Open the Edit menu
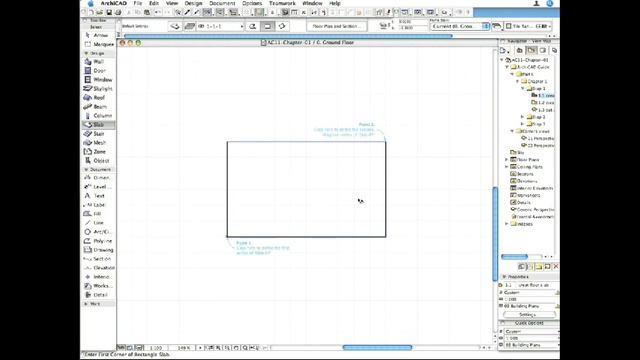640x360 pixels. (x=154, y=3)
